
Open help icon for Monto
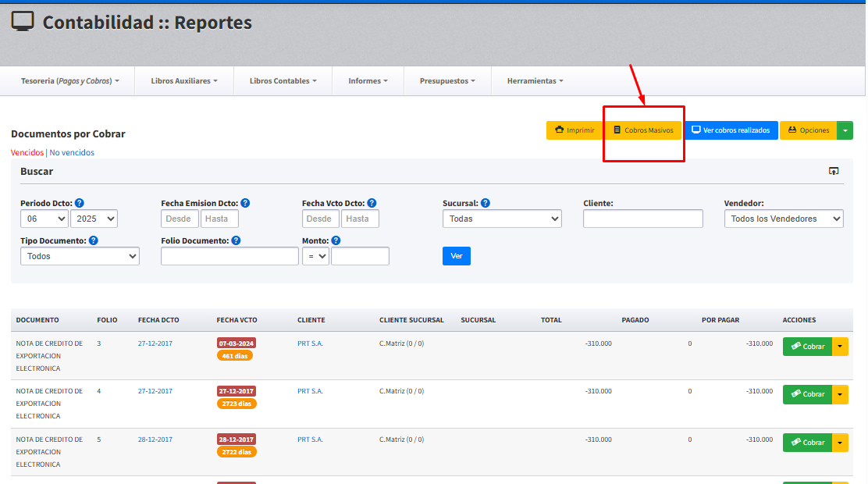[336, 240]
